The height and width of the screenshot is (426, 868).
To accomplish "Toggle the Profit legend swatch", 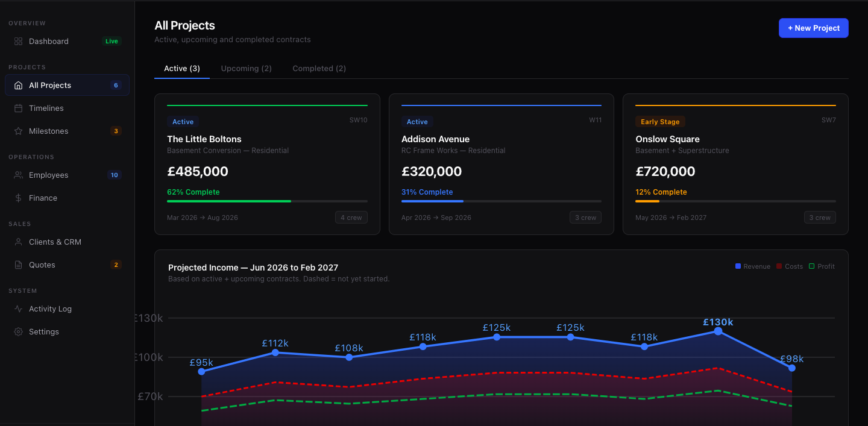I will tap(811, 266).
